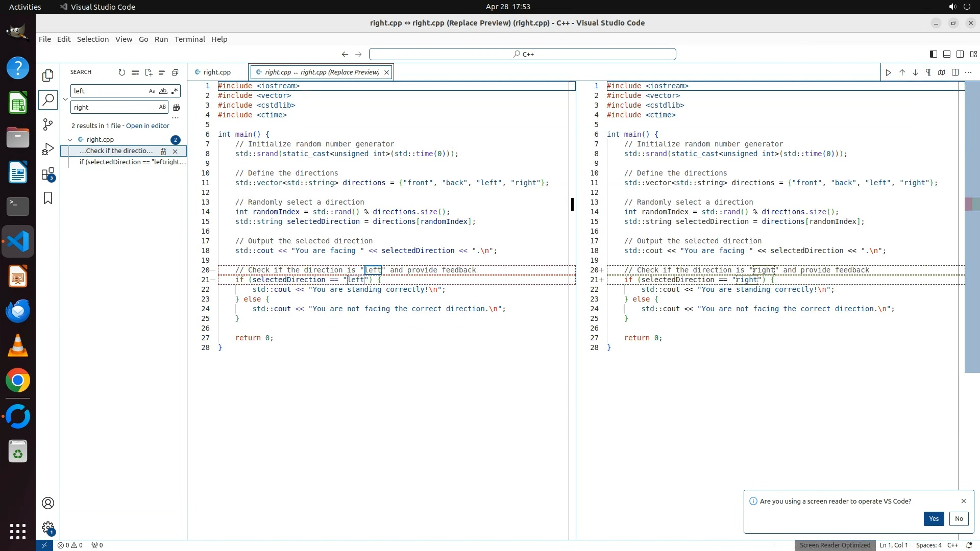Clear search results in Search panel
Image resolution: width=980 pixels, height=551 pixels.
pyautogui.click(x=135, y=72)
